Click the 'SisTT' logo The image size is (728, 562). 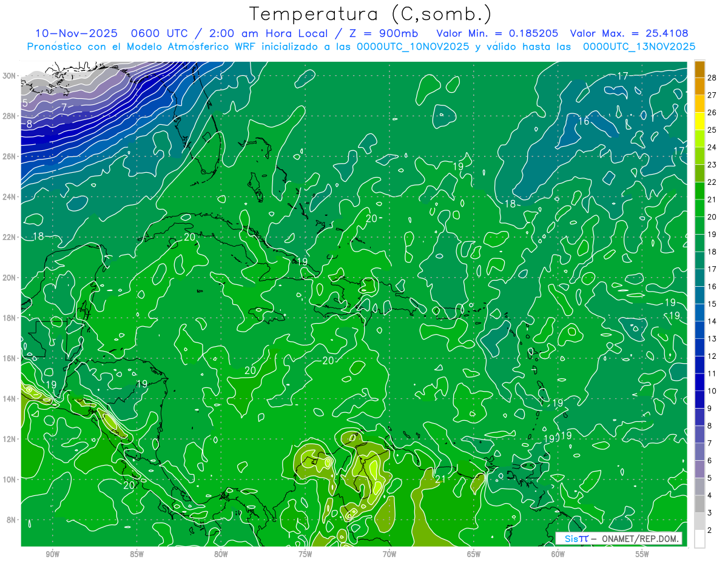pyautogui.click(x=576, y=538)
